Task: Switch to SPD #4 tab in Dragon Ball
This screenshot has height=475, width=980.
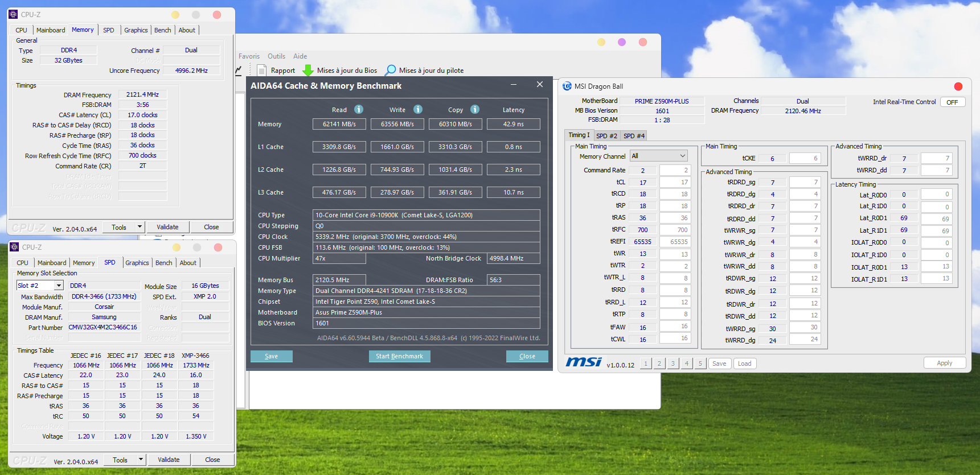Action: pyautogui.click(x=634, y=136)
